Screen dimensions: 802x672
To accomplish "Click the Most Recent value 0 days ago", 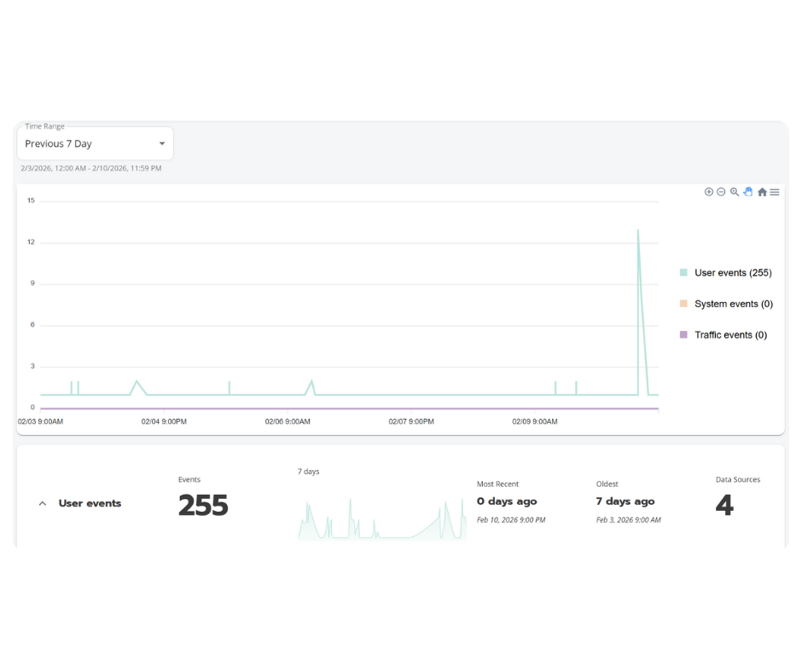I will pyautogui.click(x=507, y=501).
